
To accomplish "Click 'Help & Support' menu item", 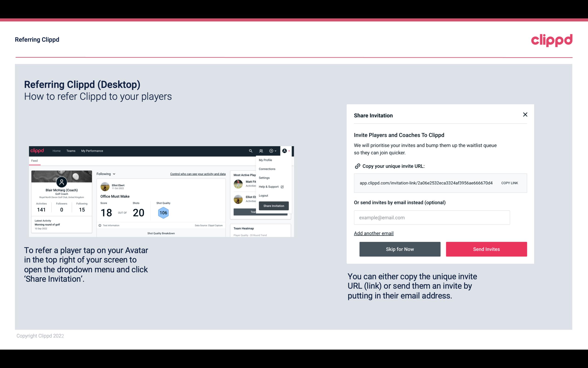I will tap(270, 186).
